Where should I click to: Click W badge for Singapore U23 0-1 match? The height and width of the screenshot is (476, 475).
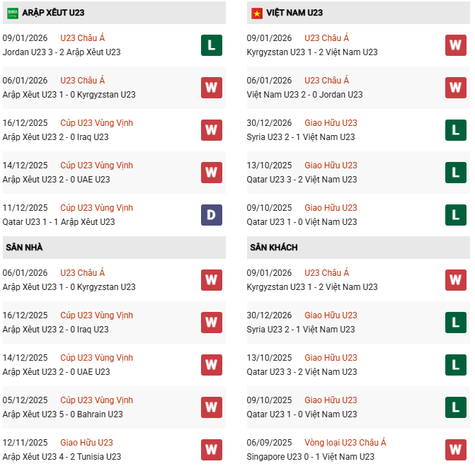(455, 450)
